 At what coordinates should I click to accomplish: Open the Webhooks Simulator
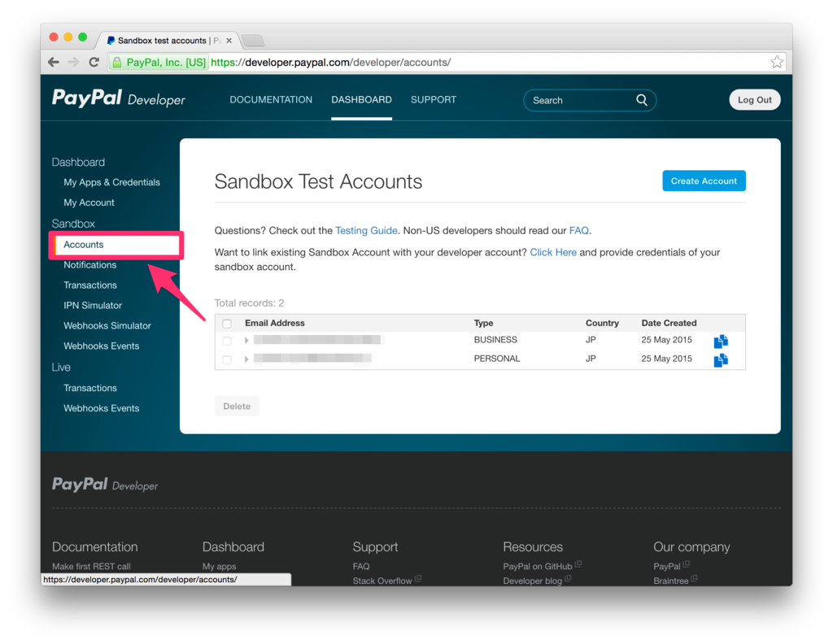[107, 325]
